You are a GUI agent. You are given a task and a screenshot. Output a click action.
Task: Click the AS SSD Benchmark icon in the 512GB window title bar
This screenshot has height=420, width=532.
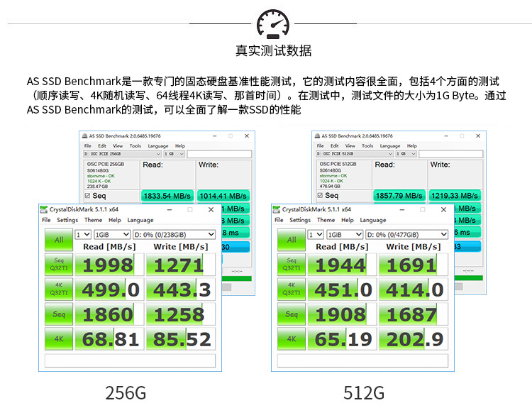(x=316, y=136)
